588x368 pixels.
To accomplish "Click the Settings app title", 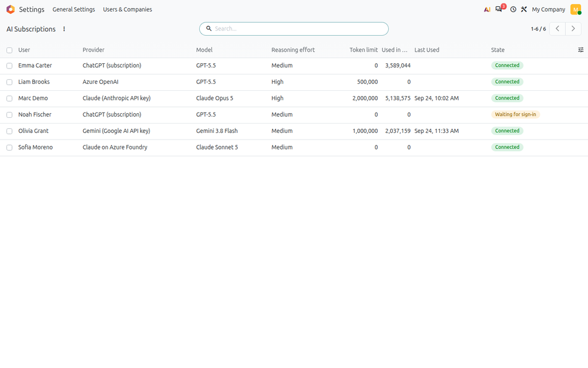I will point(32,9).
